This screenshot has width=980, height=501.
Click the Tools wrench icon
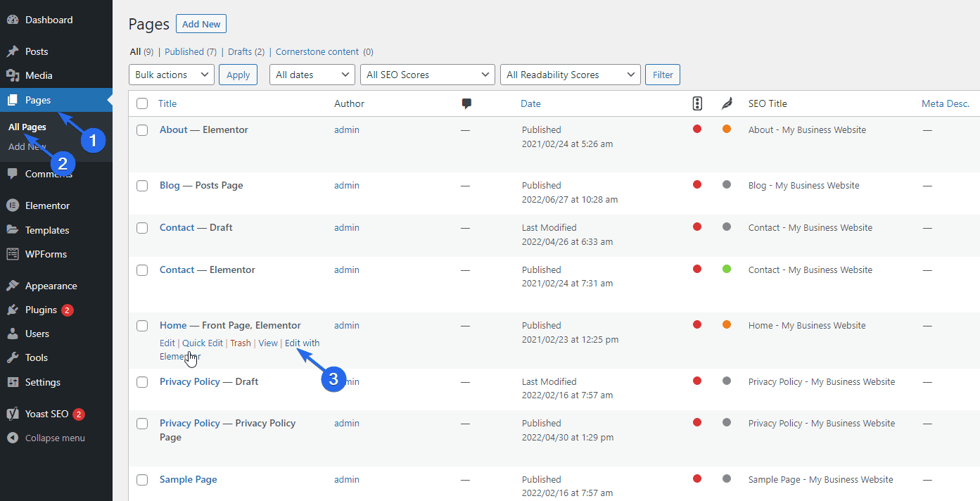[x=13, y=357]
